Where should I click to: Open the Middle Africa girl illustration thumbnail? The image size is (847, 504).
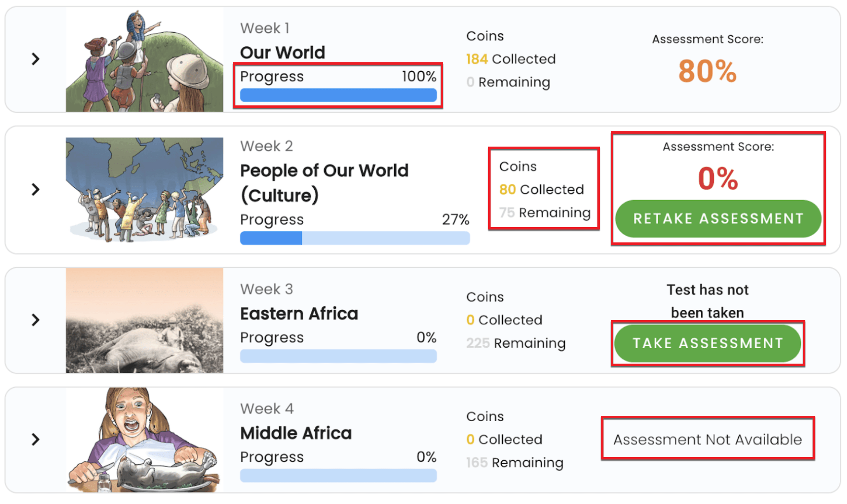click(144, 439)
